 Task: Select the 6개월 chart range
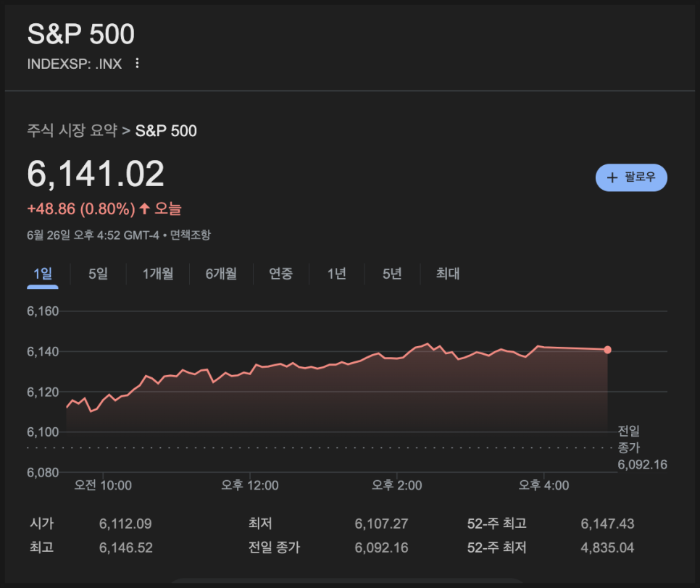pos(221,274)
